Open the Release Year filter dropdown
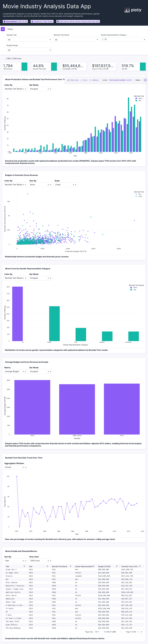The height and width of the screenshot is (644, 148). coord(29,39)
